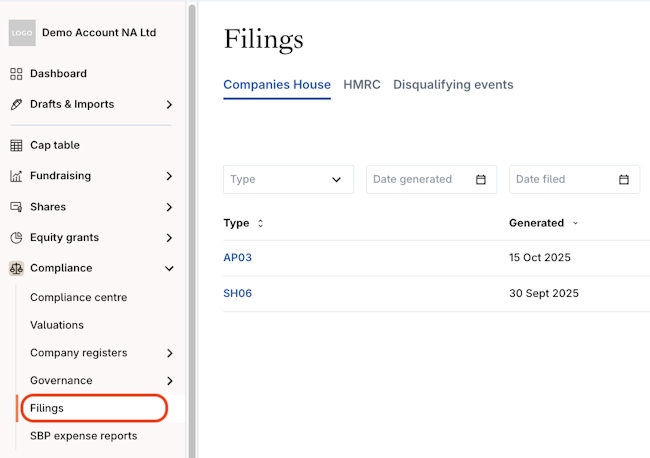Expand the Company registers submenu chevron
Viewport: 650px width, 458px height.
pos(169,353)
